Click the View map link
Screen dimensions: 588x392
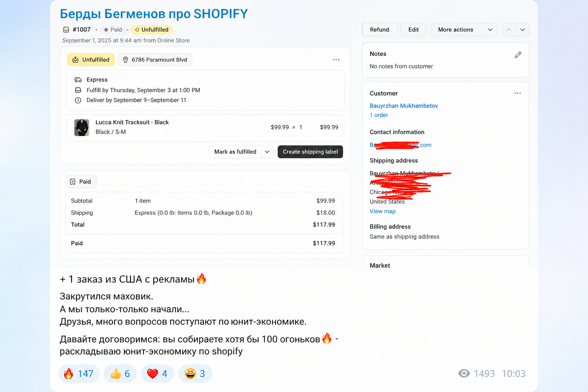(x=382, y=211)
